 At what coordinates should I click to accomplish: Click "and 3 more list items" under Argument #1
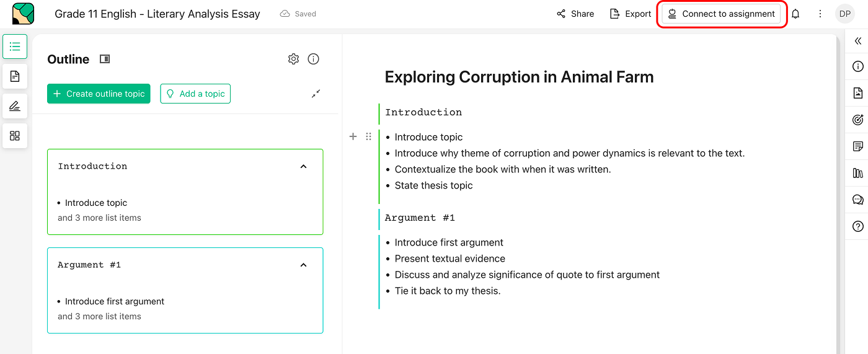[x=99, y=316]
